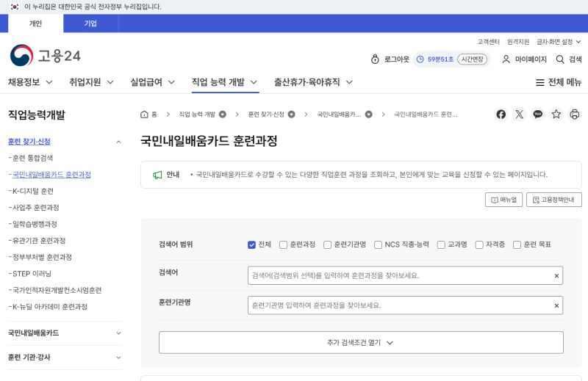
Task: Click the 고용24 logo
Action: click(46, 56)
